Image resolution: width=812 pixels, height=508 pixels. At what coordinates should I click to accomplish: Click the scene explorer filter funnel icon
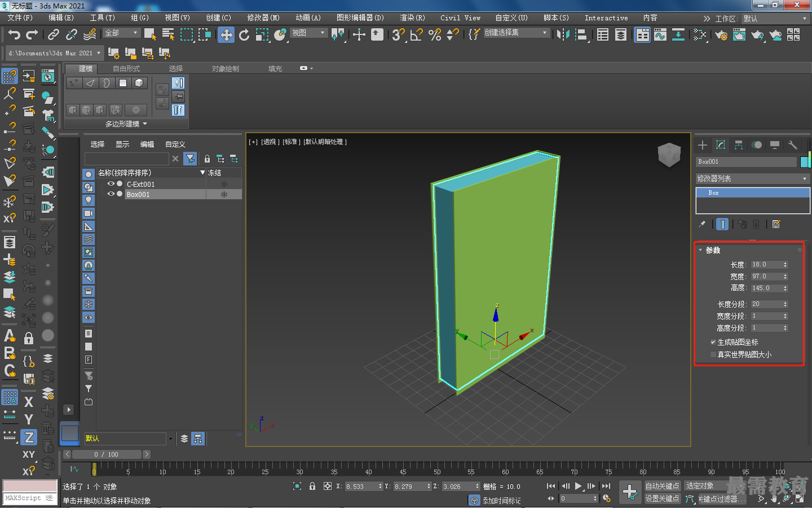click(191, 159)
